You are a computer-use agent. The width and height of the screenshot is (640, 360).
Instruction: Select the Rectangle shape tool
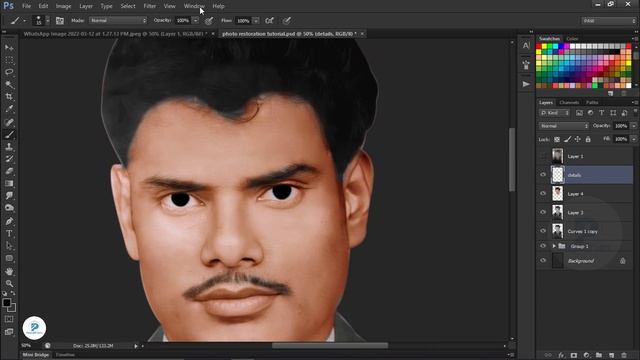click(9, 258)
